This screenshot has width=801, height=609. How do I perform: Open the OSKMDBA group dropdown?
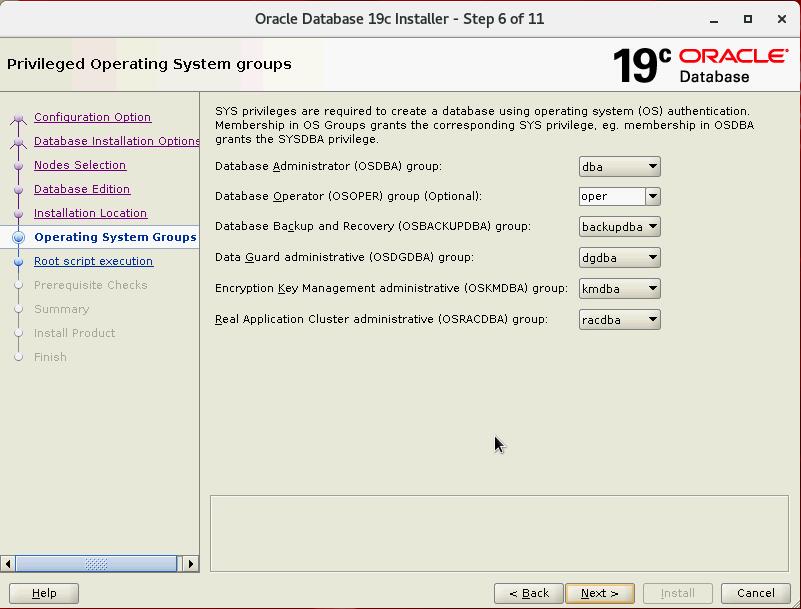[x=619, y=289]
